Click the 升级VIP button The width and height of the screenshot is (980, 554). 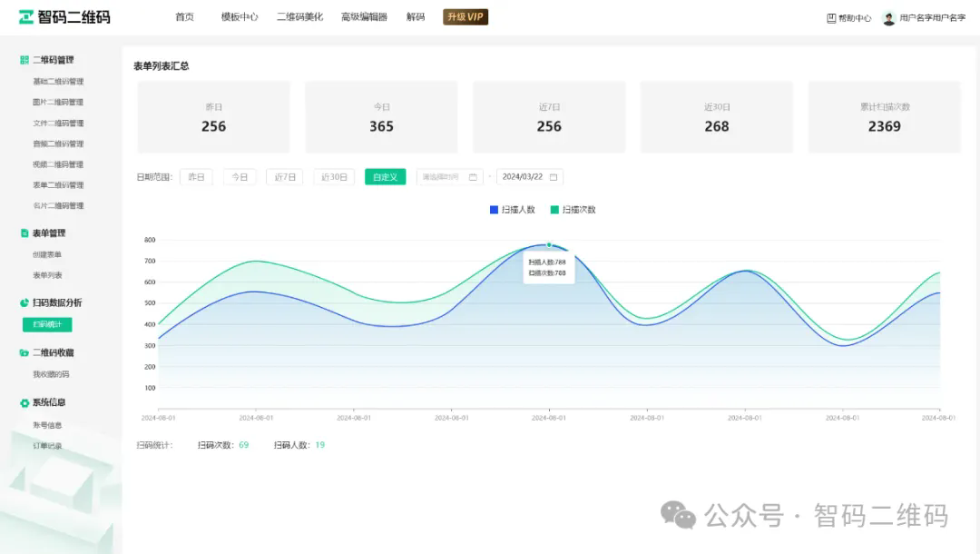point(465,17)
